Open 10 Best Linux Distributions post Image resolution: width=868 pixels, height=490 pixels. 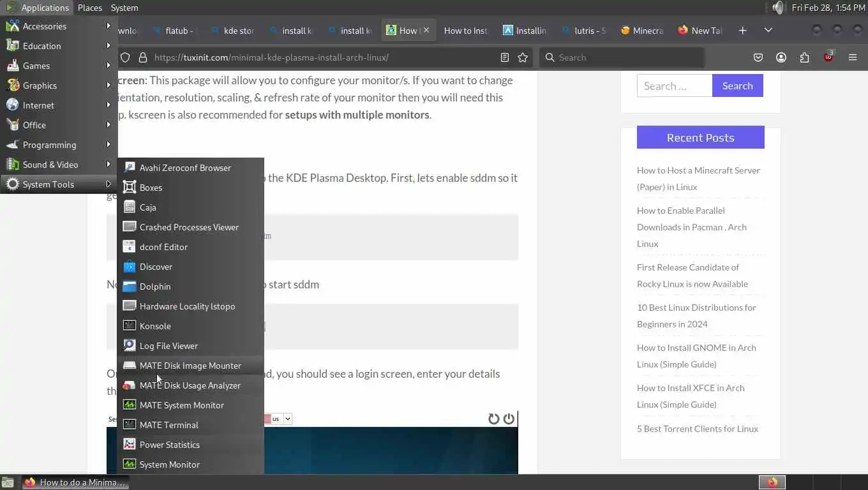tap(696, 316)
